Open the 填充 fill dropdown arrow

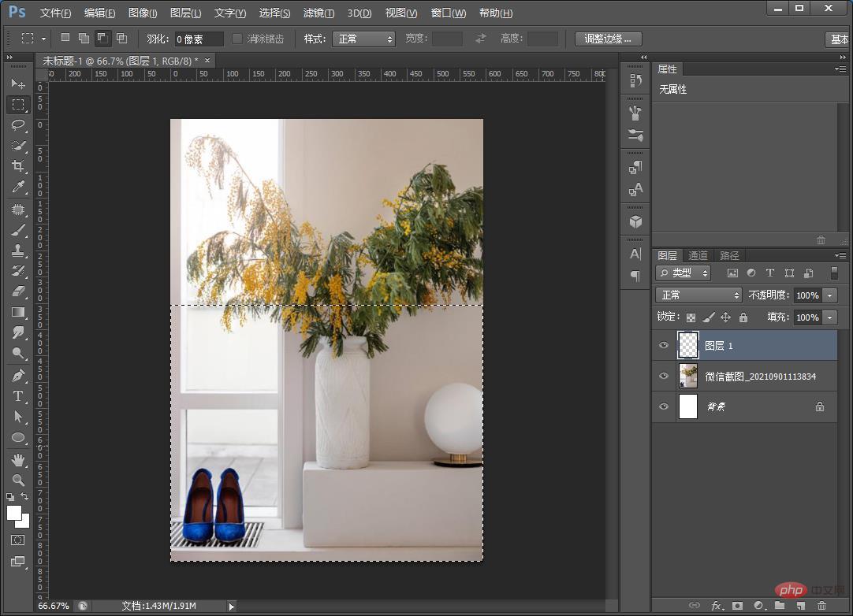click(829, 317)
